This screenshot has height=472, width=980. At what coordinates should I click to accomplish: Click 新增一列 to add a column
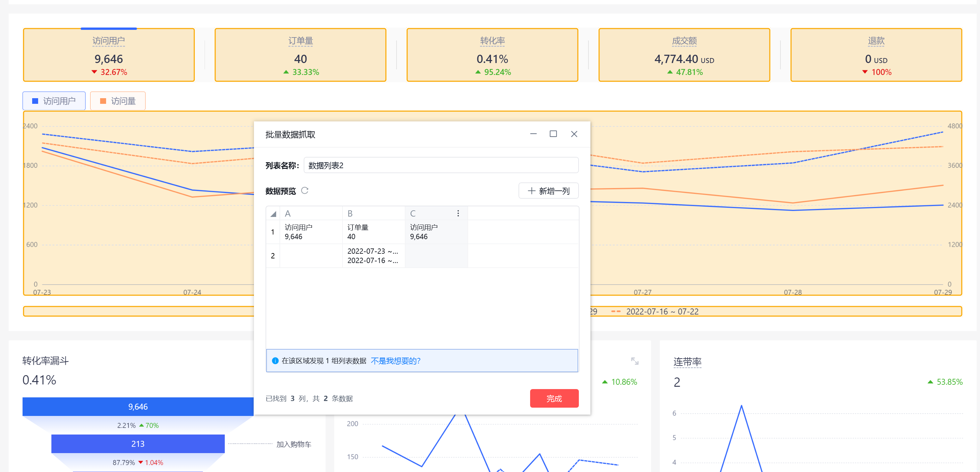click(548, 191)
